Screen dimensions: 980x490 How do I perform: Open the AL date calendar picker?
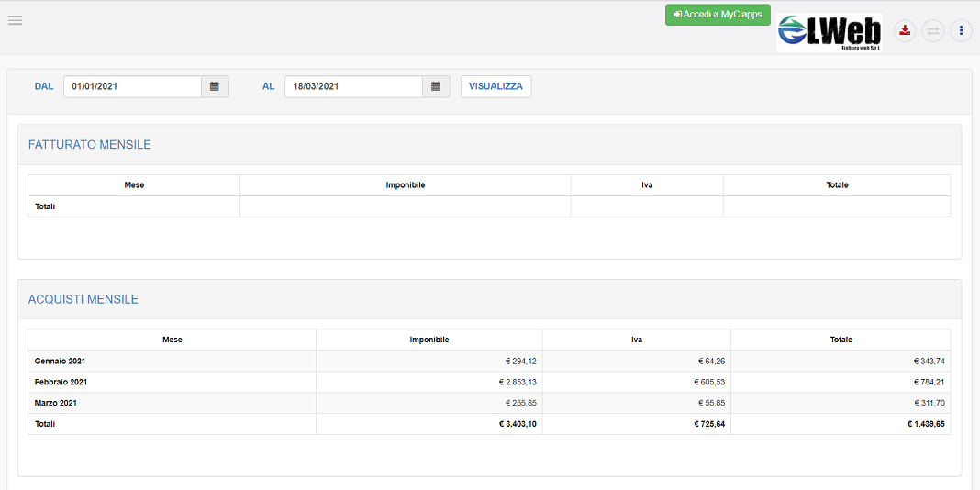(436, 87)
